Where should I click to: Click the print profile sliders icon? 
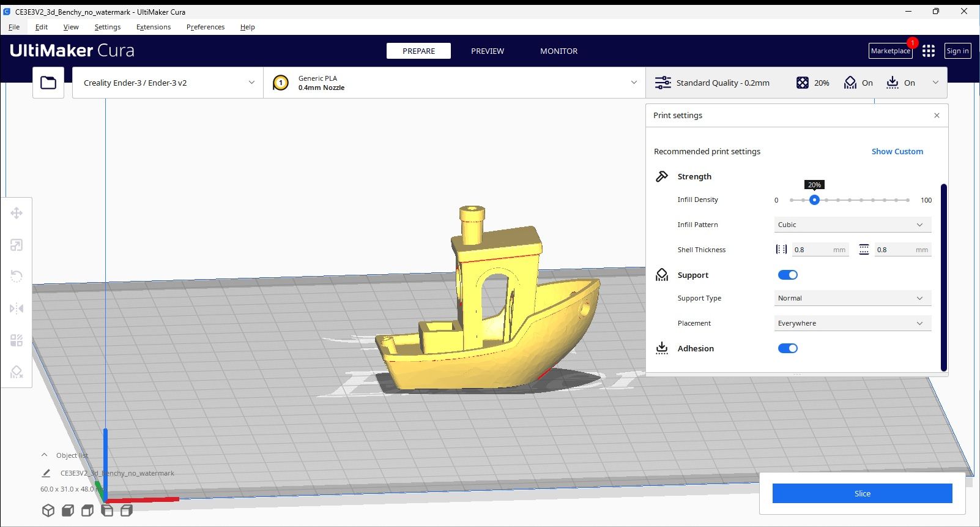click(x=663, y=83)
